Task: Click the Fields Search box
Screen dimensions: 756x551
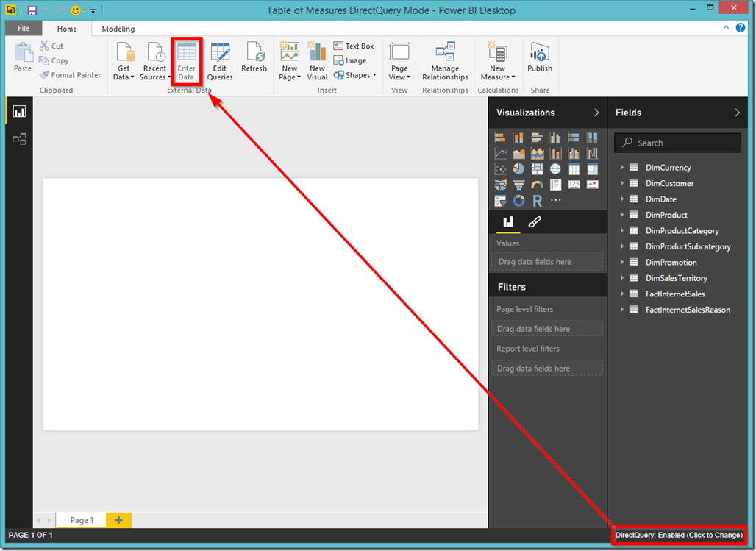Action: point(677,143)
